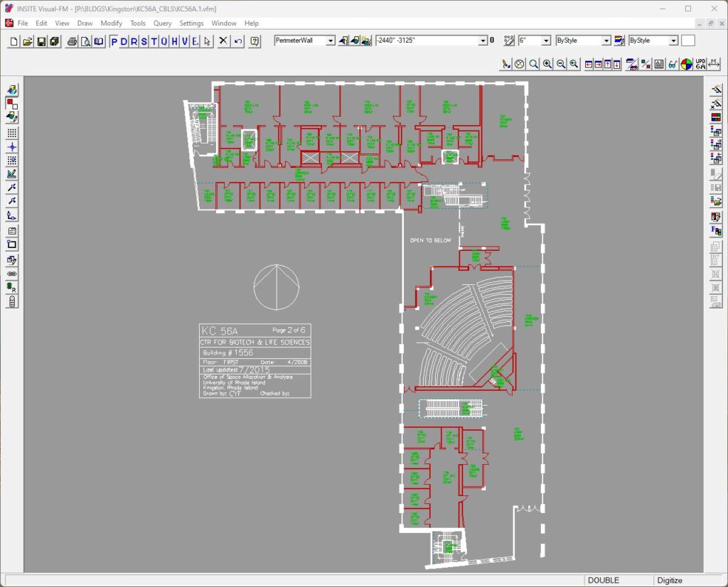Toggle the H layer letter button

[175, 41]
